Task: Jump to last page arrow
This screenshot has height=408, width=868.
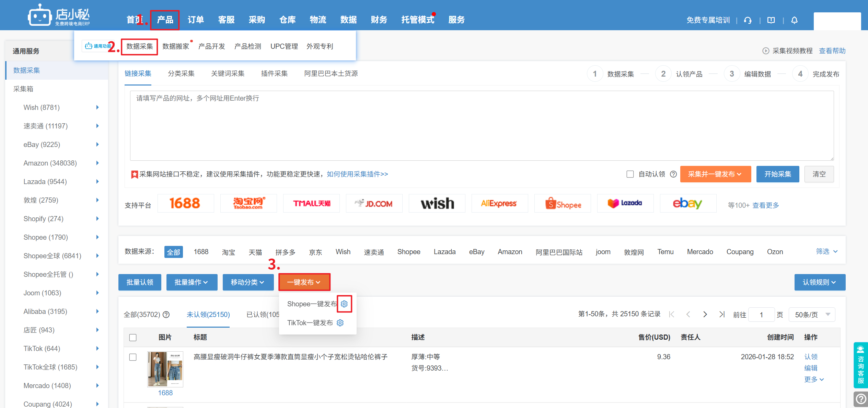Action: click(x=722, y=314)
